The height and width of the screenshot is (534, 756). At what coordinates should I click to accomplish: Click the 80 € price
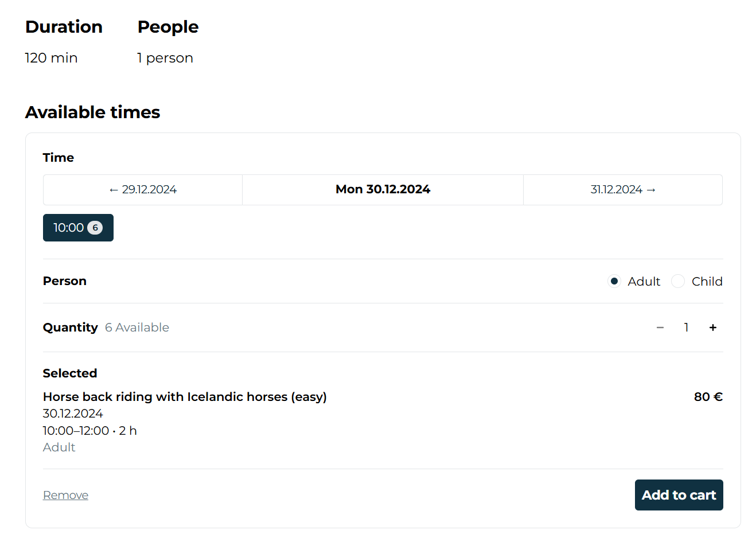[x=708, y=397]
